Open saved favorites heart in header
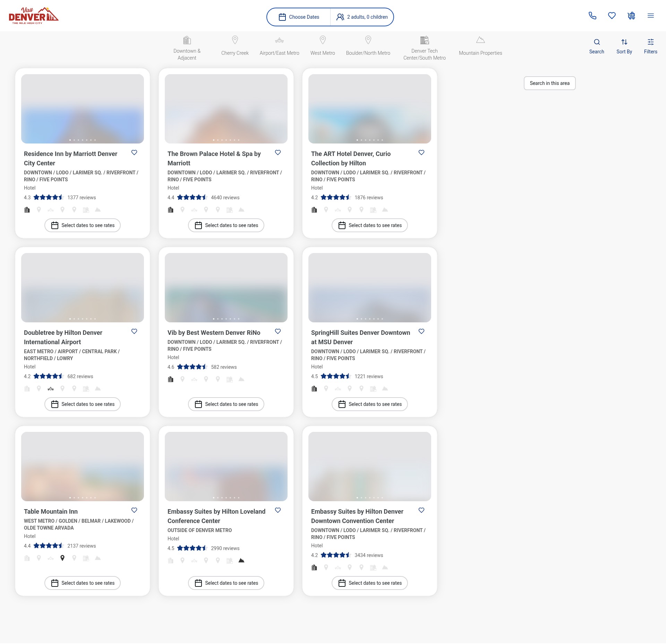 [612, 16]
